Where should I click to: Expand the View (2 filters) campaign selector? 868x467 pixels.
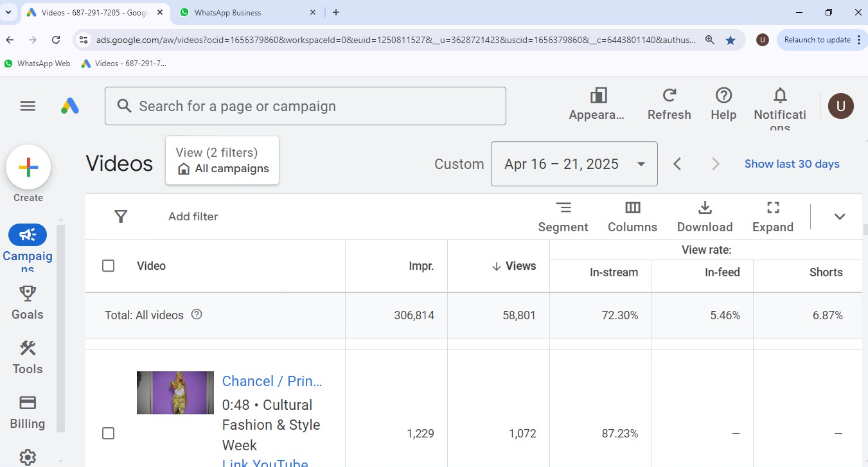click(x=222, y=161)
